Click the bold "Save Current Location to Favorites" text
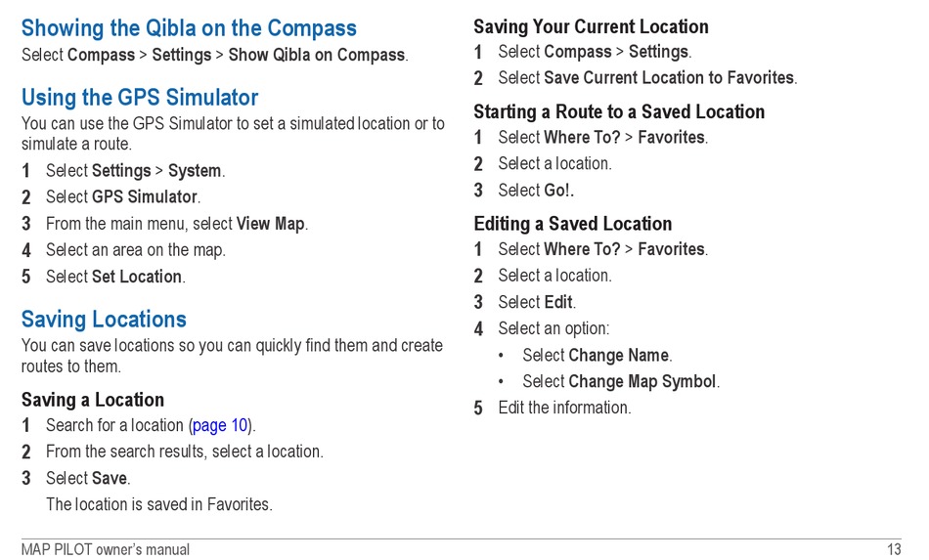929x560 pixels. [668, 77]
